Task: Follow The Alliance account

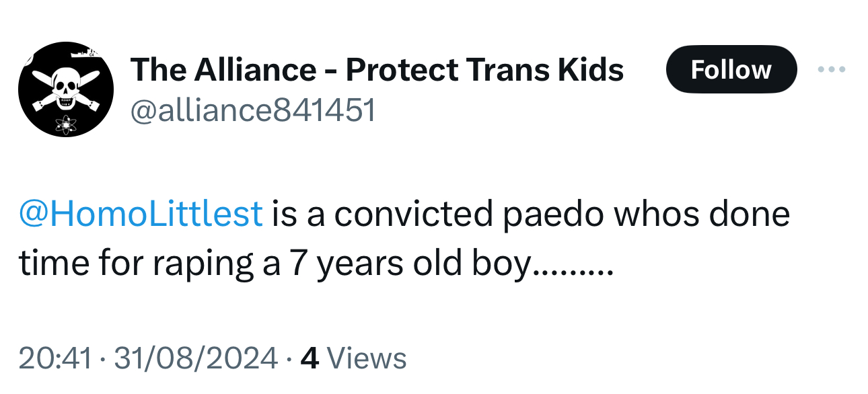Action: tap(731, 69)
